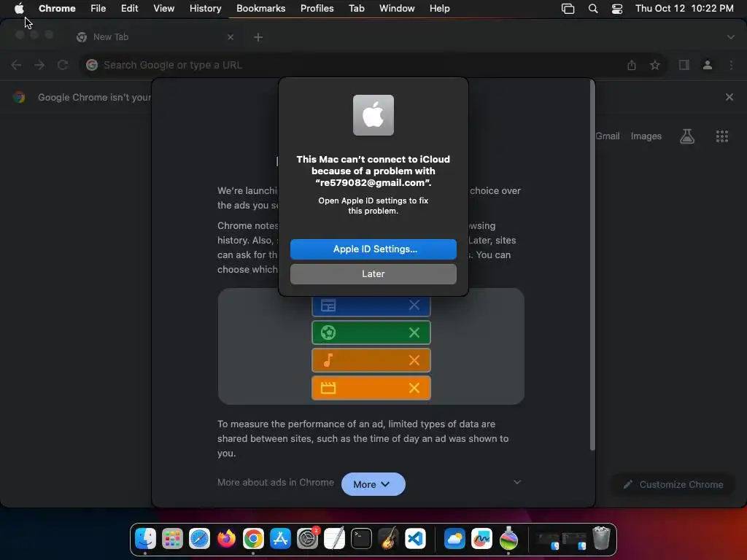Open App Store from the Dock
Screen dimensions: 747x560
click(x=280, y=539)
